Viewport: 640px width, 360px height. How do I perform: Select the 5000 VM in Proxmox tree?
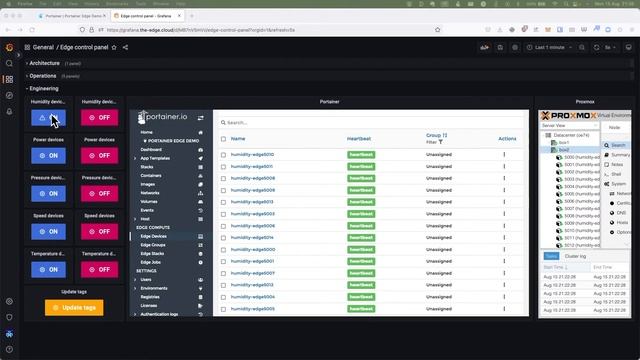click(578, 157)
